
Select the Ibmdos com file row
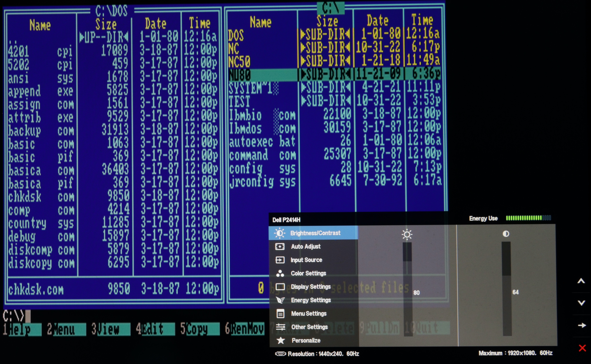click(x=335, y=128)
